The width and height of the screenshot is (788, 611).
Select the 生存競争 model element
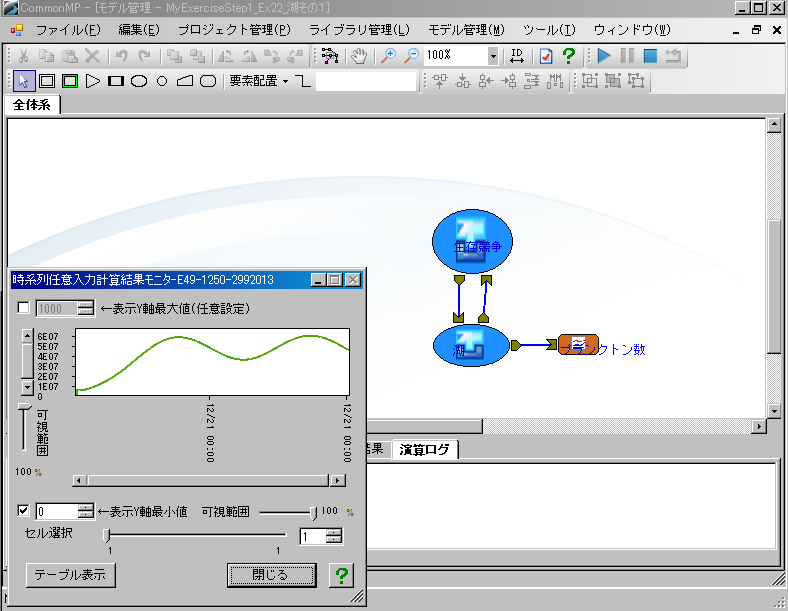click(472, 241)
